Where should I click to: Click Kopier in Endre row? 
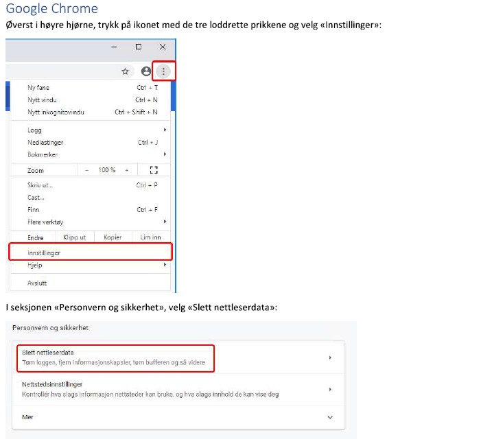pos(113,237)
